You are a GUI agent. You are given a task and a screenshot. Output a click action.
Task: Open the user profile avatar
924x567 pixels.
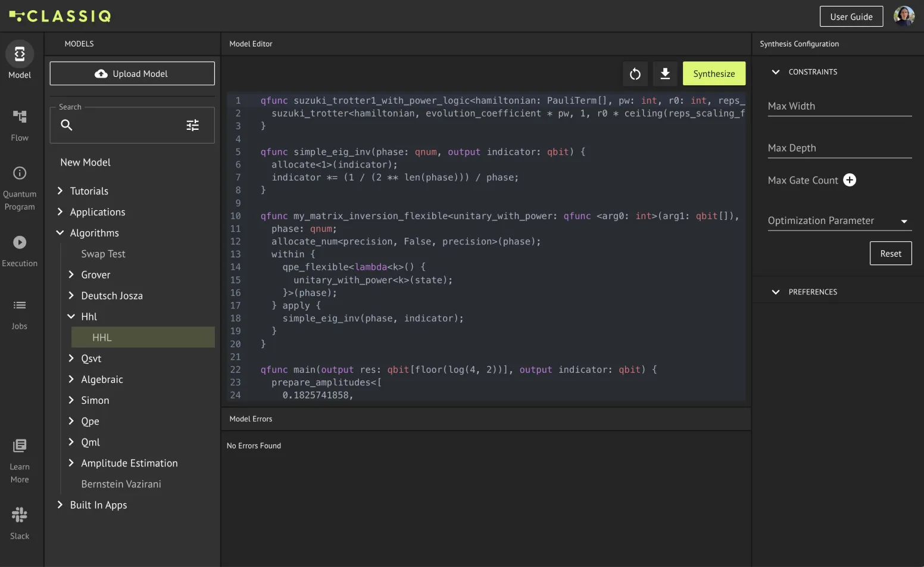point(904,16)
